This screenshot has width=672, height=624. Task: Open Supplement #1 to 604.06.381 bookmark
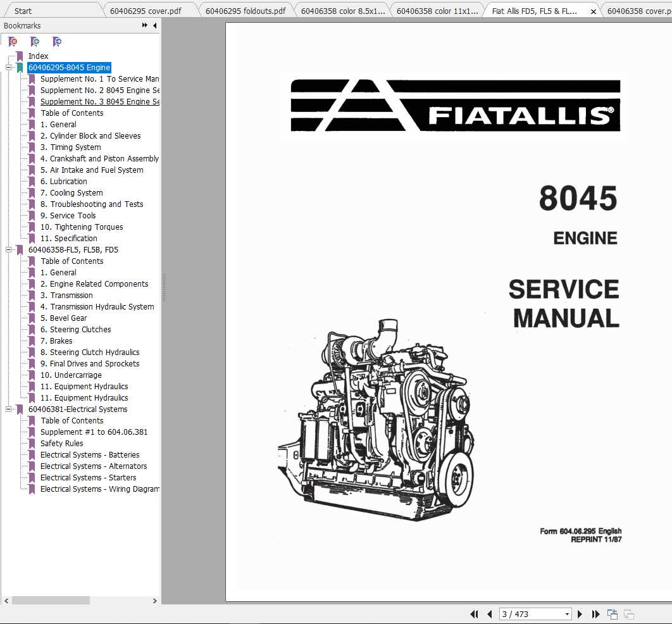(x=94, y=432)
